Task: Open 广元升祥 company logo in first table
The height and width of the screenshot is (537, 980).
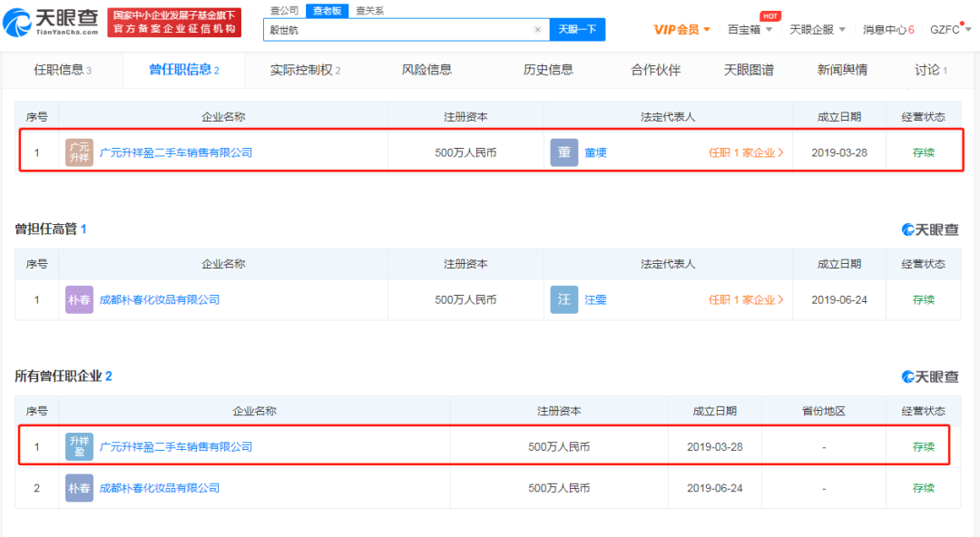Action: pyautogui.click(x=79, y=152)
